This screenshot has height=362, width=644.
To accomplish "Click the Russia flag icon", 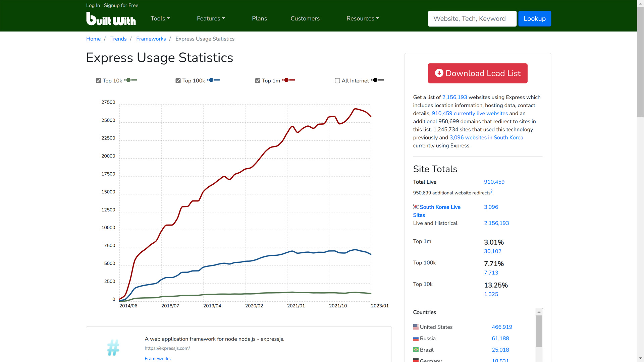I will click(x=416, y=339).
